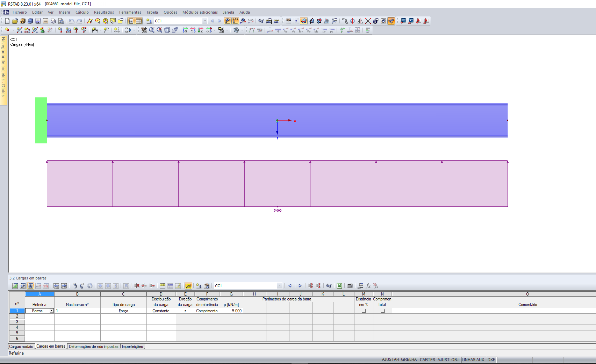Click the 5.000 load label in the model view
Image resolution: width=596 pixels, height=364 pixels.
(x=278, y=211)
